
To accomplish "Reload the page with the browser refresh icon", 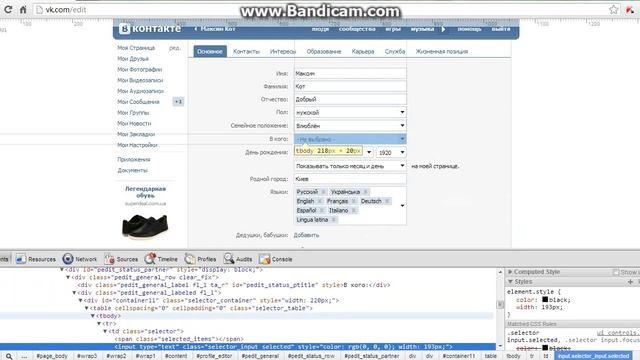I will point(8,9).
